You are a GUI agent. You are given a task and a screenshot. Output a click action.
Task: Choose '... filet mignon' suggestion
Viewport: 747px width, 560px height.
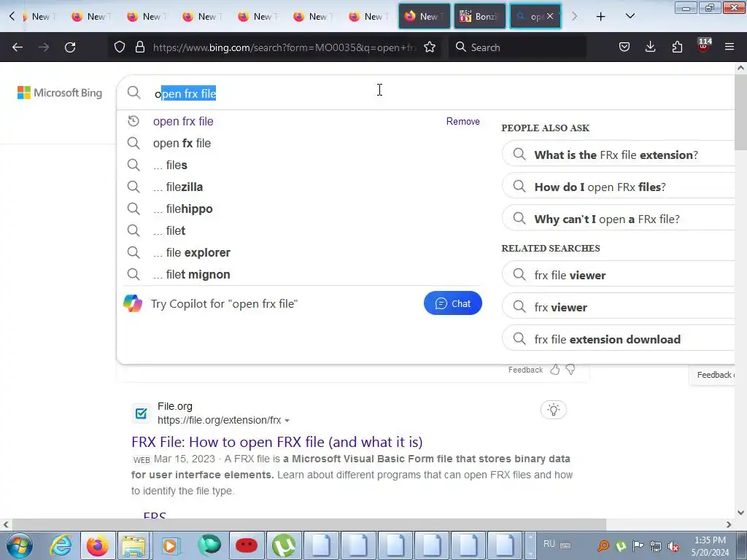(x=192, y=275)
